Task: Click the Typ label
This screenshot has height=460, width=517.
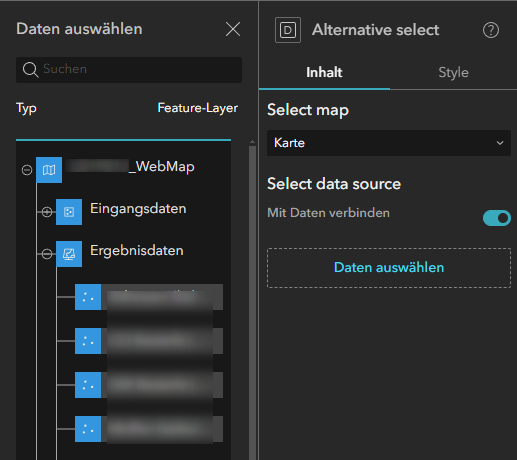Action: [x=26, y=109]
